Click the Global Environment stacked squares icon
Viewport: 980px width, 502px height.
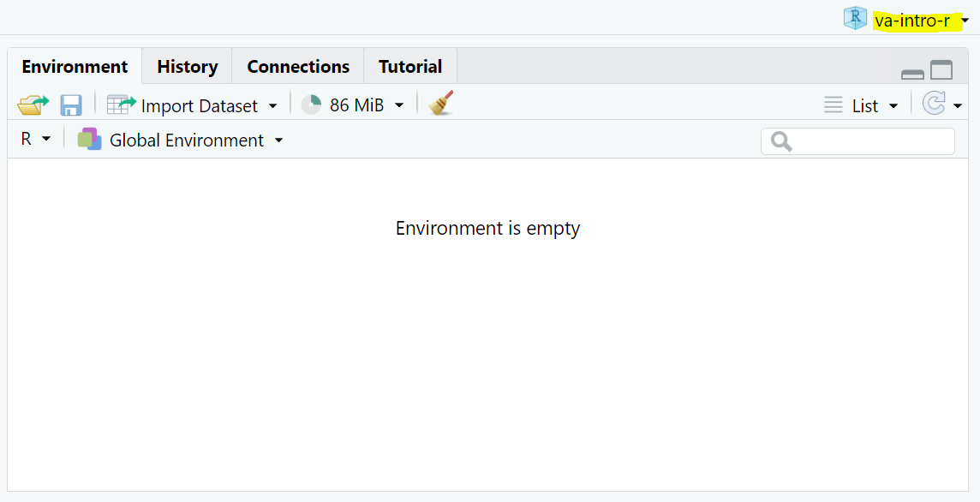pyautogui.click(x=89, y=139)
